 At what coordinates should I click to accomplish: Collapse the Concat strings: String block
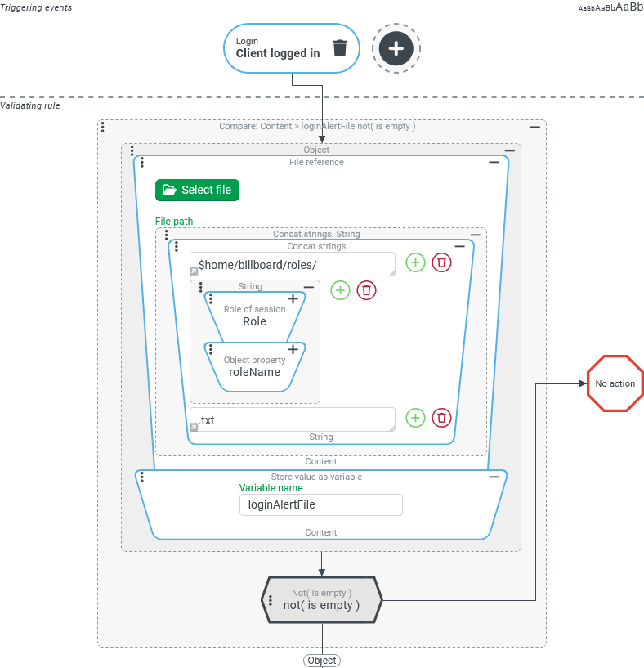click(476, 235)
